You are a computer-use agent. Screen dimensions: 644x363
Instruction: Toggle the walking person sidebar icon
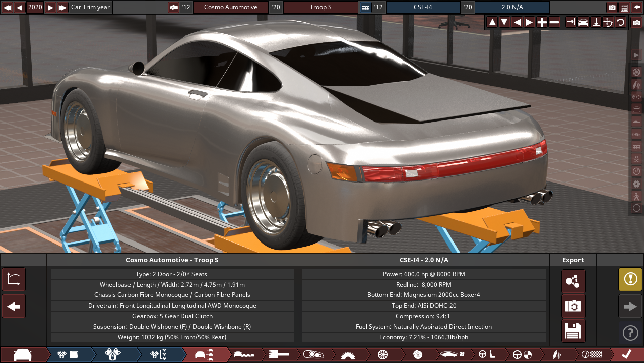pos(636,196)
